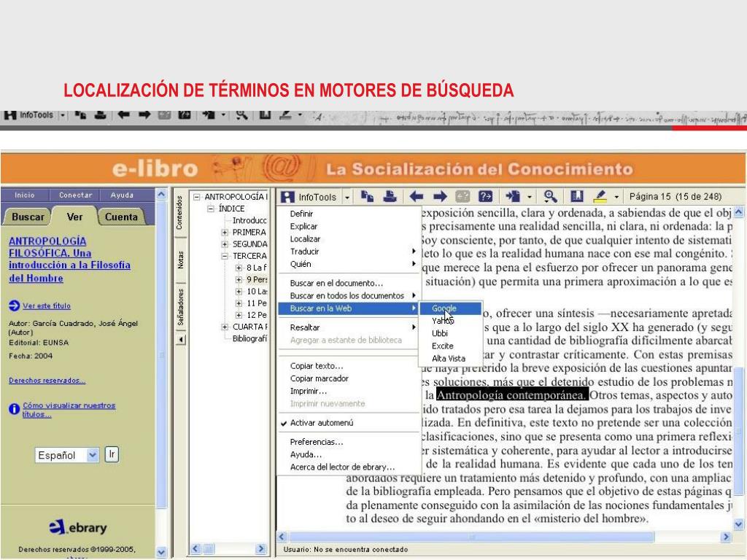Viewport: 747px width, 560px height.
Task: Collapse the TERCERA tree node
Action: pos(226,256)
